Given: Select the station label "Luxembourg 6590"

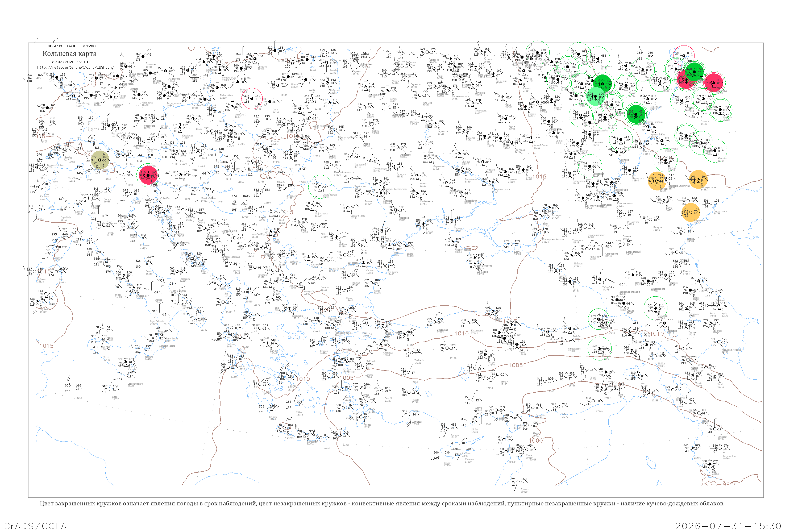Looking at the screenshot, I should click(83, 105).
